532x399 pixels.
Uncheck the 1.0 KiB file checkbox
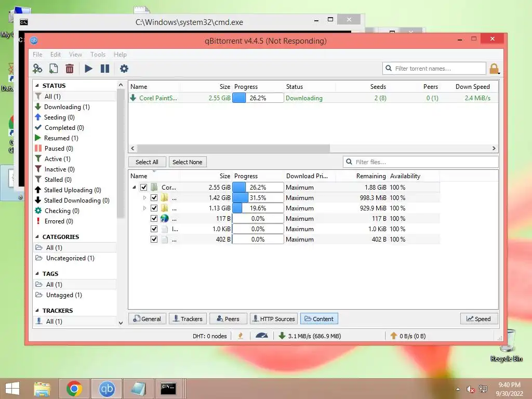154,229
